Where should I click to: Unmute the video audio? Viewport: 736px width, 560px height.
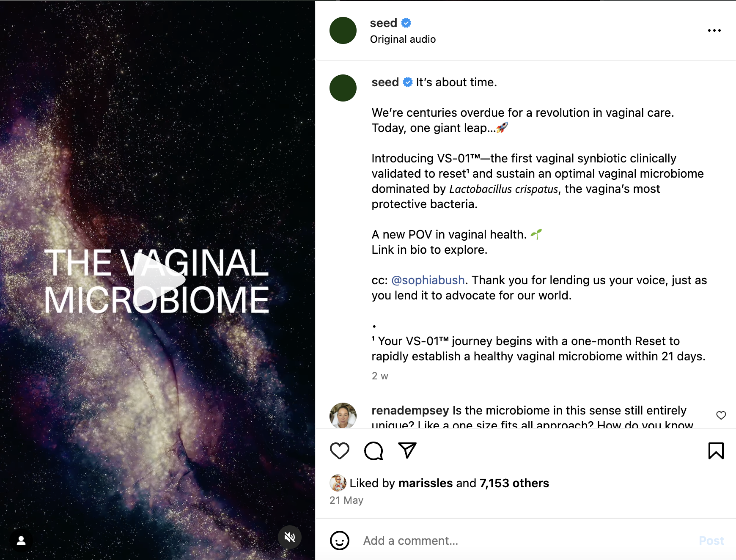(x=290, y=537)
